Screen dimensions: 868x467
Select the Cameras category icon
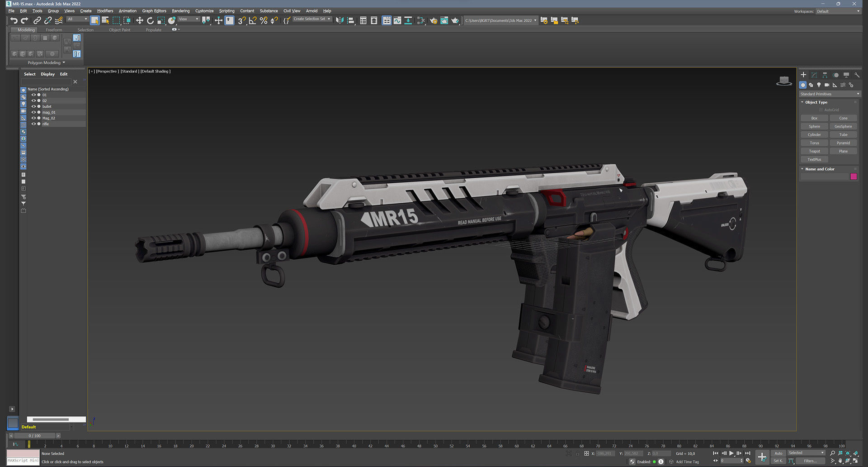827,85
